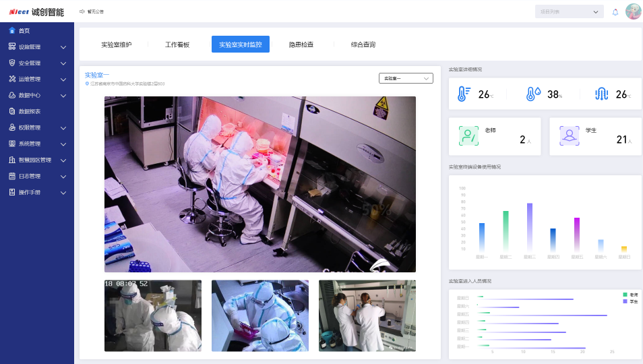Switch to the 工作看板 tab
Viewport: 643px width, 364px height.
pos(177,44)
